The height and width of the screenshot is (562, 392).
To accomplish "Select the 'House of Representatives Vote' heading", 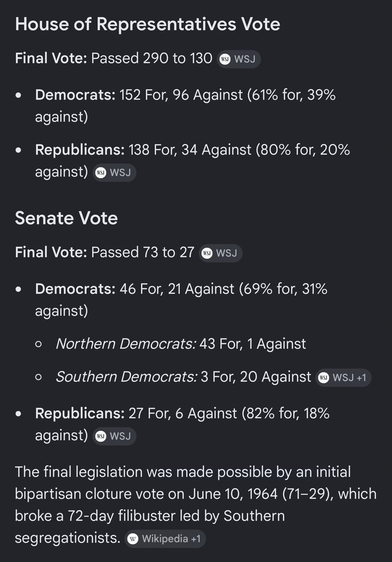I will point(147,24).
